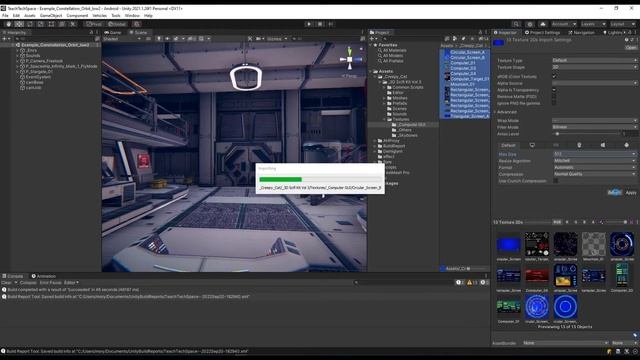This screenshot has height=360, width=640.
Task: Toggle the Use Crunch Compression checkbox
Action: point(556,181)
